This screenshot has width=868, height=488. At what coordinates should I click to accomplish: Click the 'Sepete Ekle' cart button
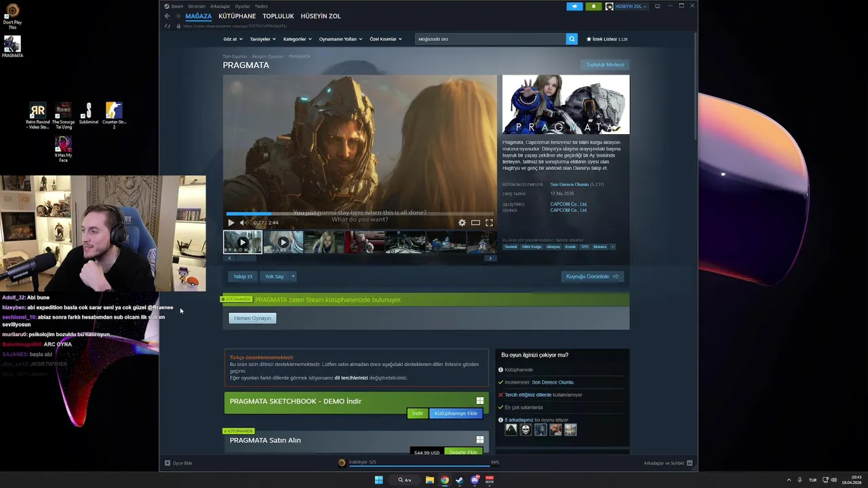tap(464, 452)
